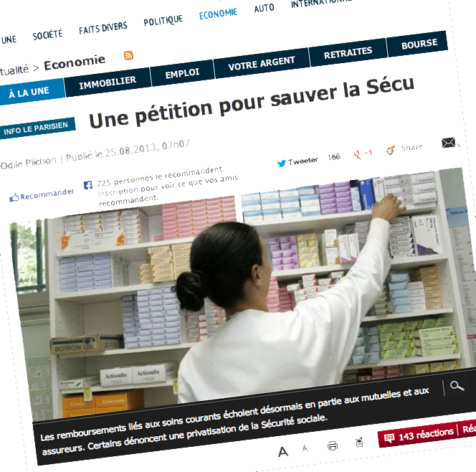Open the Immobilier tab

(x=108, y=82)
